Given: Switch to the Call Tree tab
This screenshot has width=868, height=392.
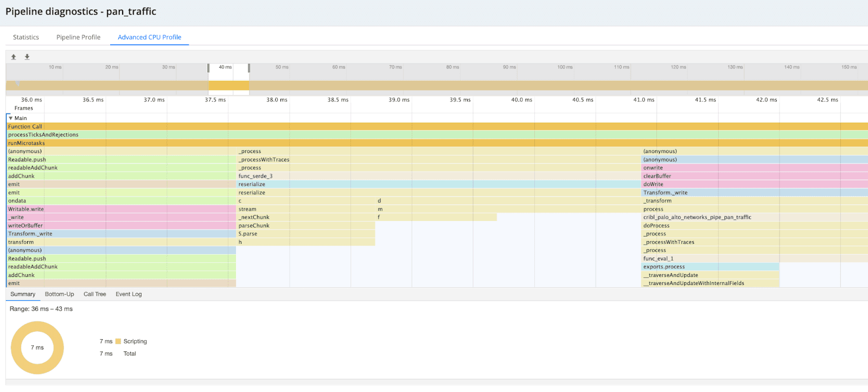Looking at the screenshot, I should point(95,294).
